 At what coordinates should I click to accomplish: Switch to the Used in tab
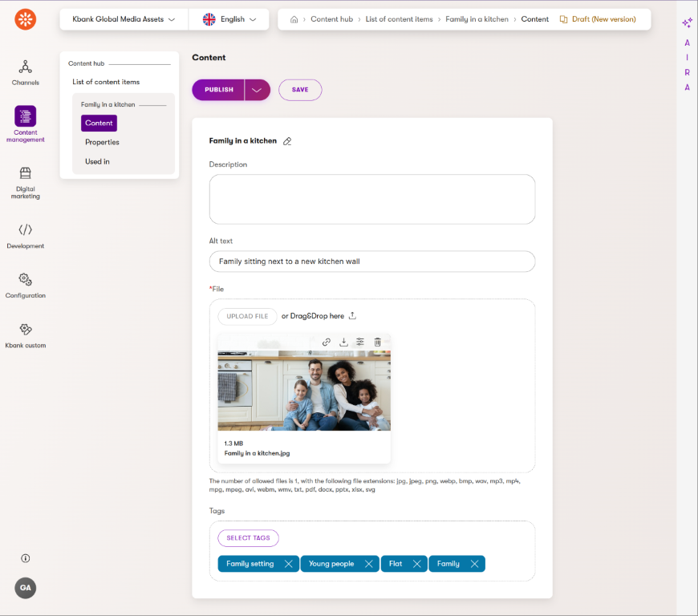pos(97,161)
